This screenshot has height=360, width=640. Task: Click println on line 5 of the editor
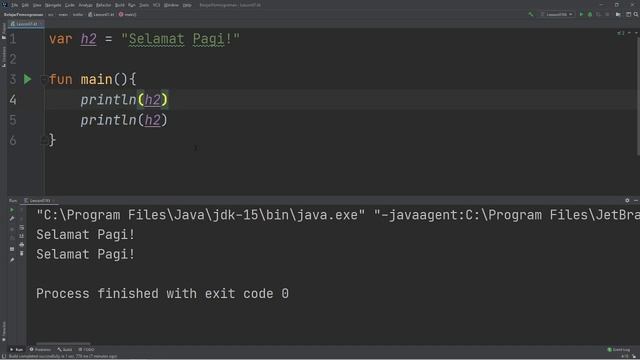pos(108,120)
